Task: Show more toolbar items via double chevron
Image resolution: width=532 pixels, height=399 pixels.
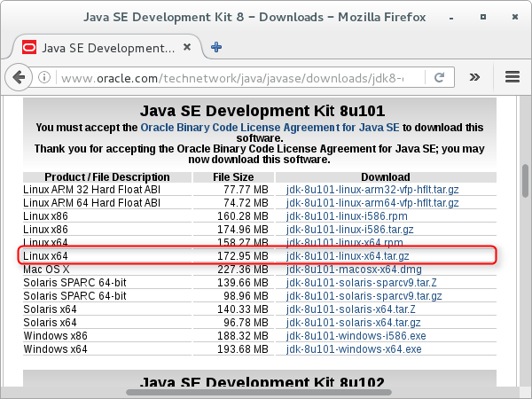Action: coord(474,77)
